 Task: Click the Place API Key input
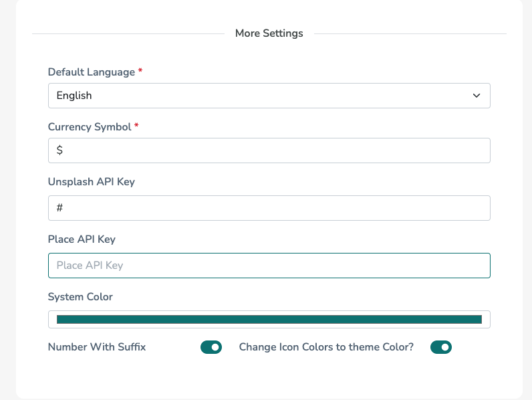269,266
